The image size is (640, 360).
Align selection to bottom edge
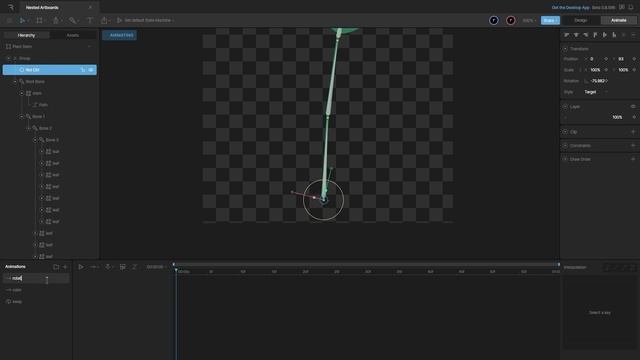pyautogui.click(x=614, y=35)
